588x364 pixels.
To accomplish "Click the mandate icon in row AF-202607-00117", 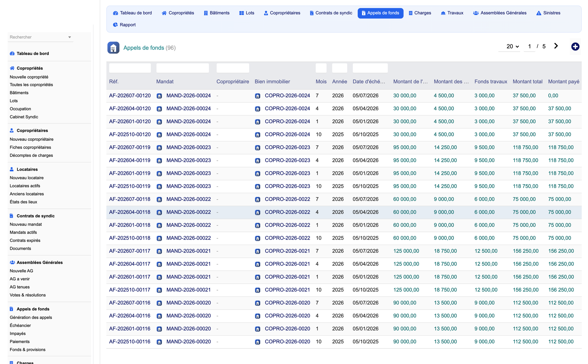I will pos(159,251).
